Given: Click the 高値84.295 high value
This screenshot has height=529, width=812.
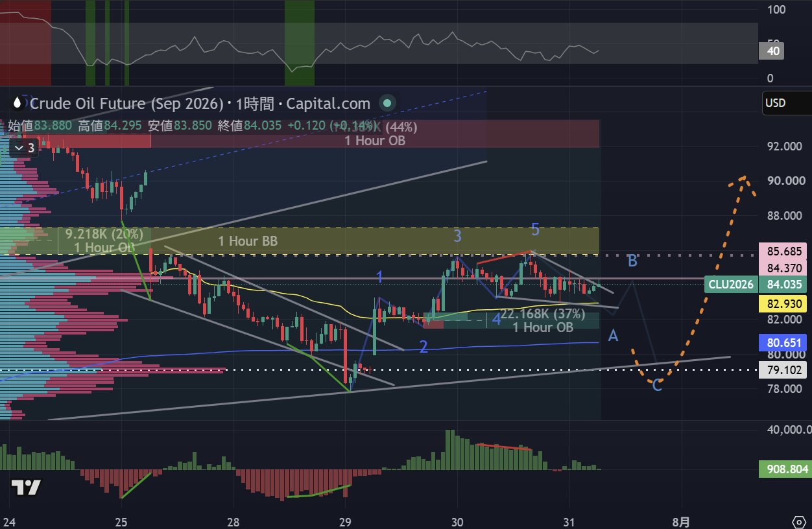Looking at the screenshot, I should click(112, 126).
